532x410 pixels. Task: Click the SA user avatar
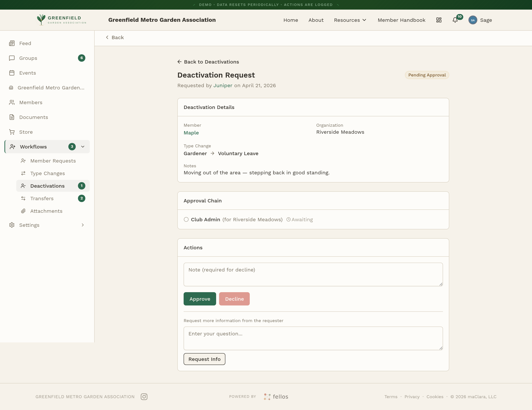tap(473, 20)
